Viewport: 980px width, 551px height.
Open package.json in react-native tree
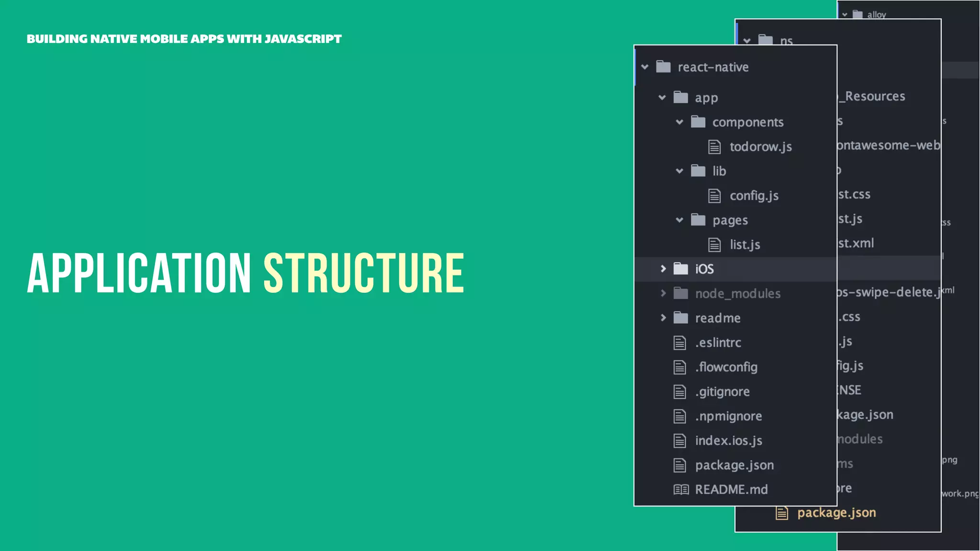click(735, 465)
